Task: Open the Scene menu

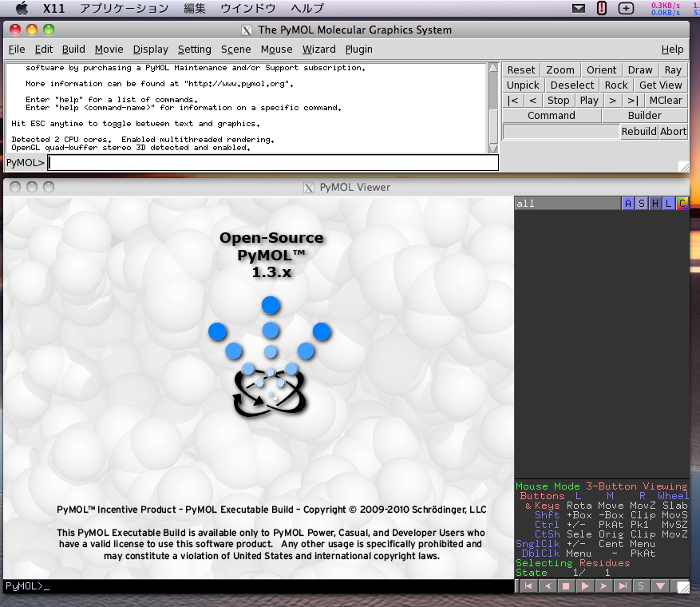Action: pos(235,50)
